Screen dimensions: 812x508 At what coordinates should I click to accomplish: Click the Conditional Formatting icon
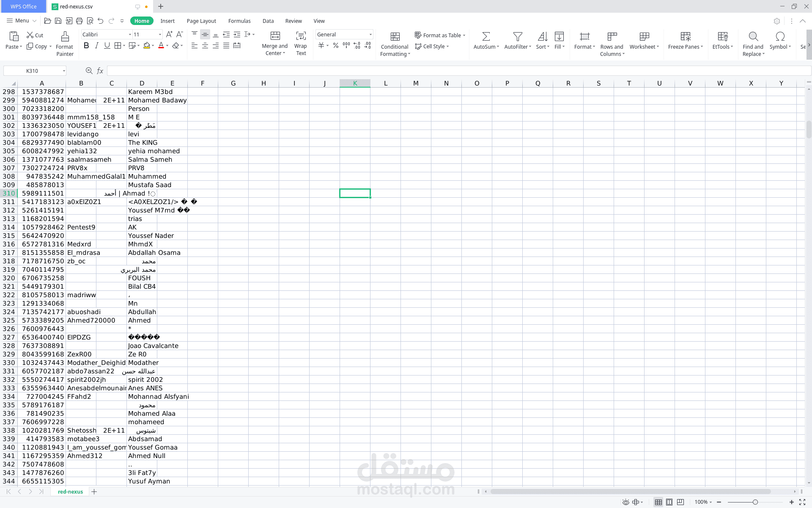(x=395, y=37)
